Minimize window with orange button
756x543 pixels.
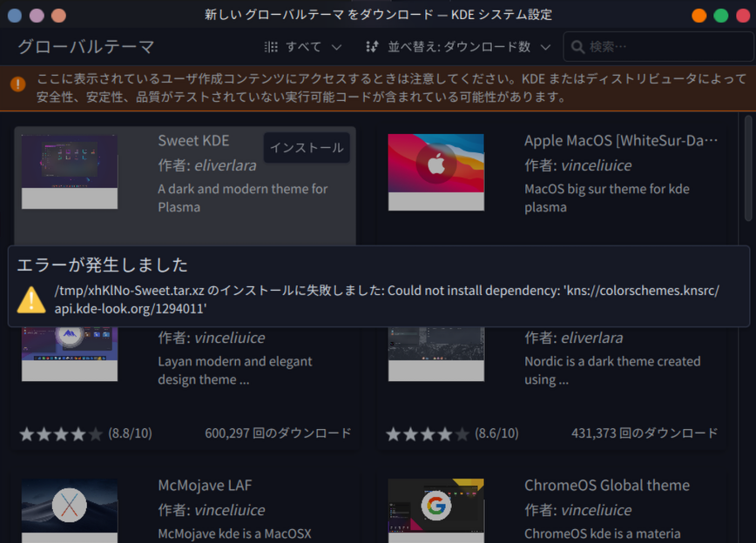(x=699, y=16)
